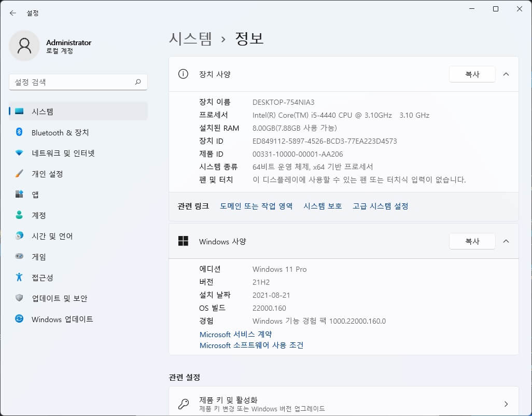Click the 개인 설정 paintbrush icon

click(19, 174)
